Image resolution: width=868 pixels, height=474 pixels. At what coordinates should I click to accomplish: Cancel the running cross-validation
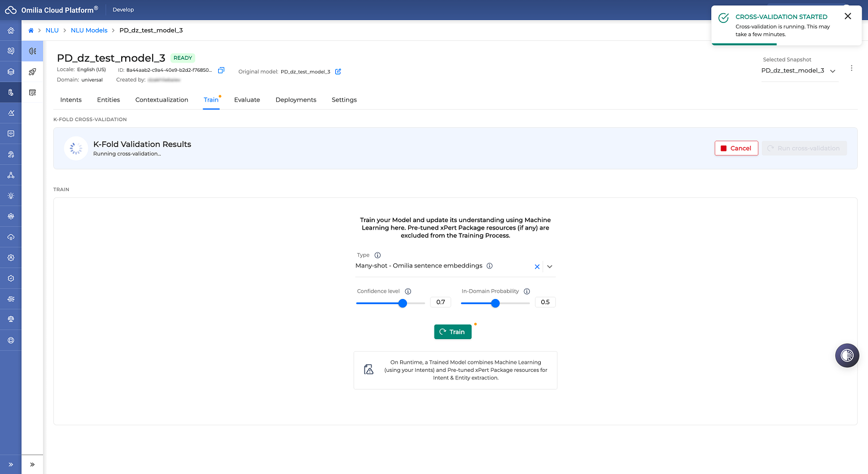[x=737, y=148]
